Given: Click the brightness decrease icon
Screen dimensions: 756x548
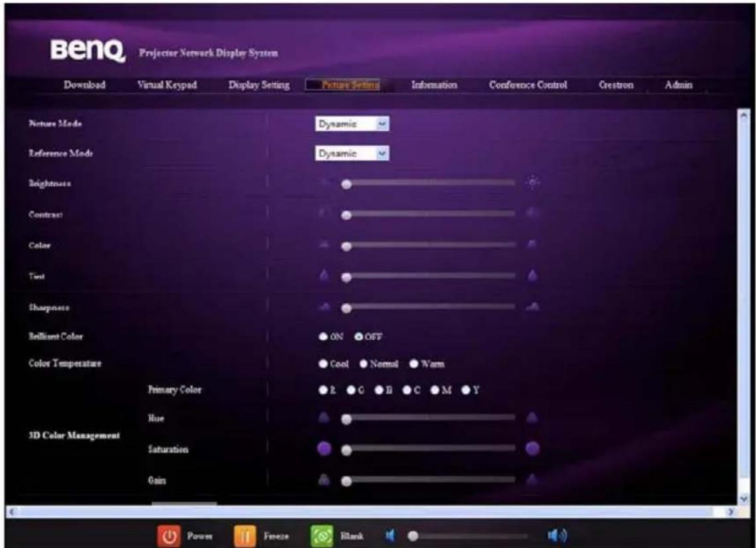Looking at the screenshot, I should click(324, 182).
